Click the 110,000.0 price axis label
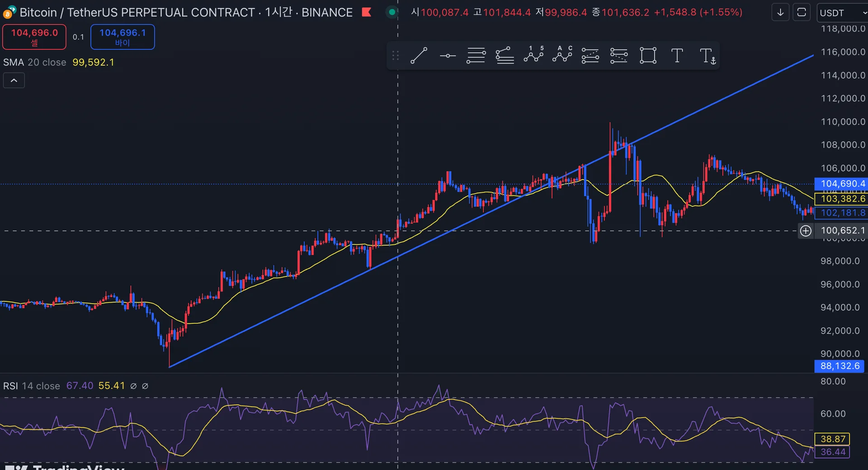This screenshot has width=868, height=470. [843, 122]
